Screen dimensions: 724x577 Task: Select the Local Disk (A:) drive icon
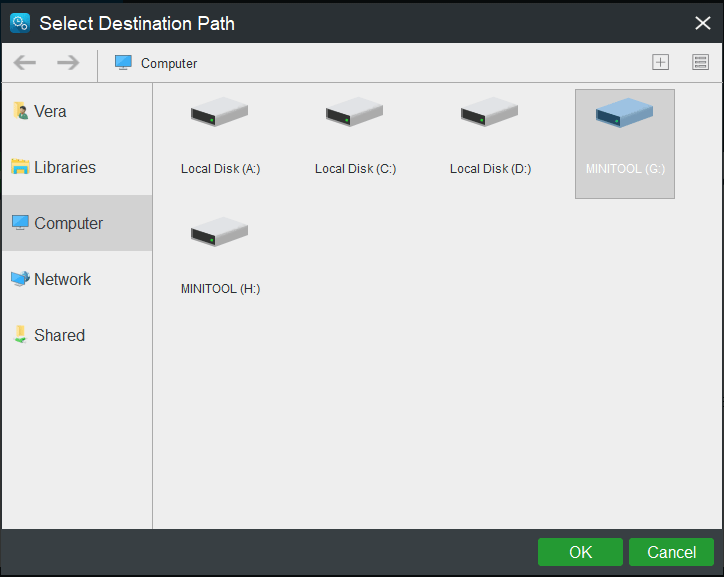click(219, 112)
